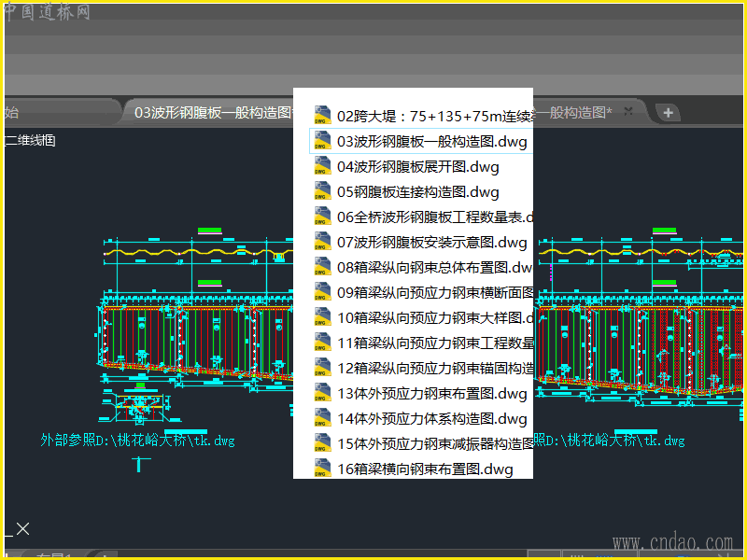Click DWG icon beside 12箱梁纵向预应力钢束锚固构造
The width and height of the screenshot is (747, 560).
(x=322, y=368)
